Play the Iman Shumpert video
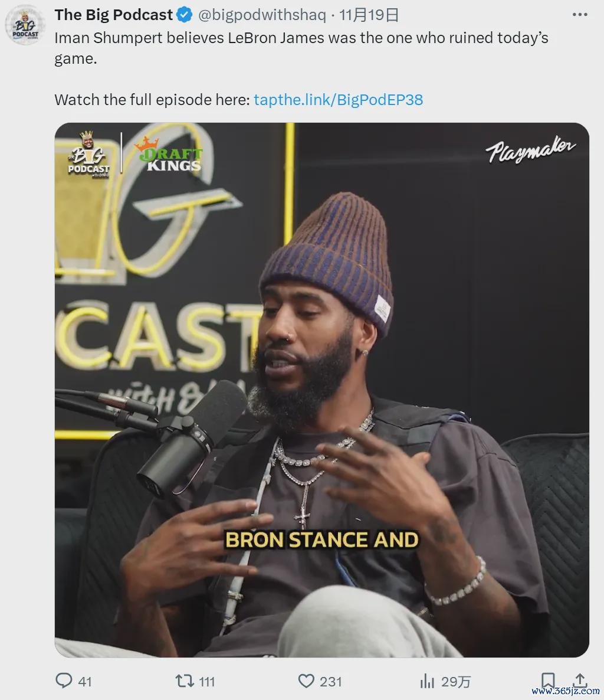 [x=321, y=390]
